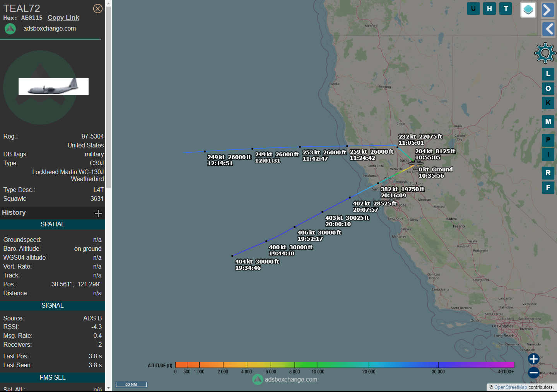
Task: Click registration value 97-5304
Action: (x=92, y=137)
